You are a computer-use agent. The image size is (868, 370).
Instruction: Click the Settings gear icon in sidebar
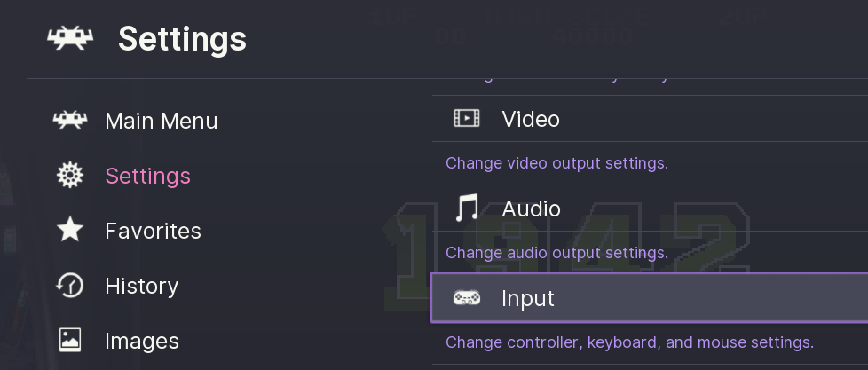pos(69,176)
